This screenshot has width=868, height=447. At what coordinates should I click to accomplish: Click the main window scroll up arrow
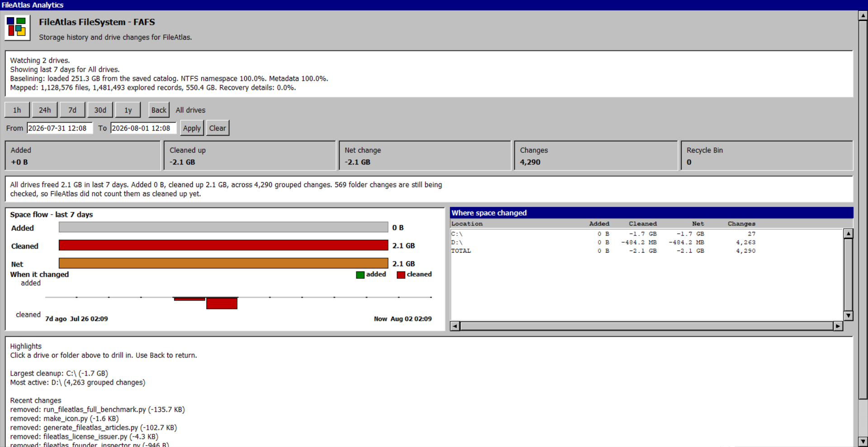pos(863,15)
